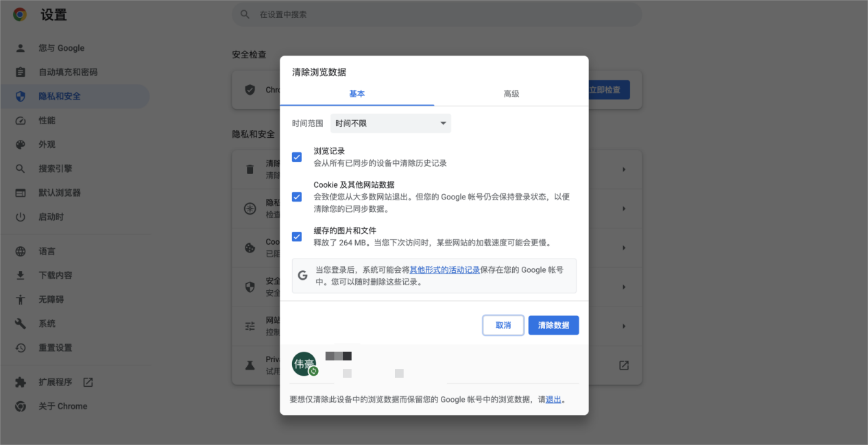
Task: Click the 清除数据 button
Action: [554, 325]
